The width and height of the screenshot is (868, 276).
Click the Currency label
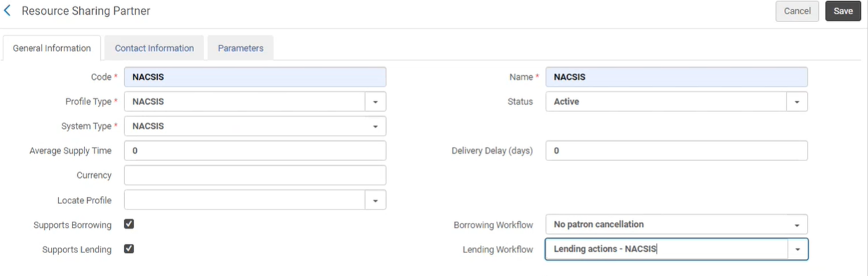(x=94, y=175)
